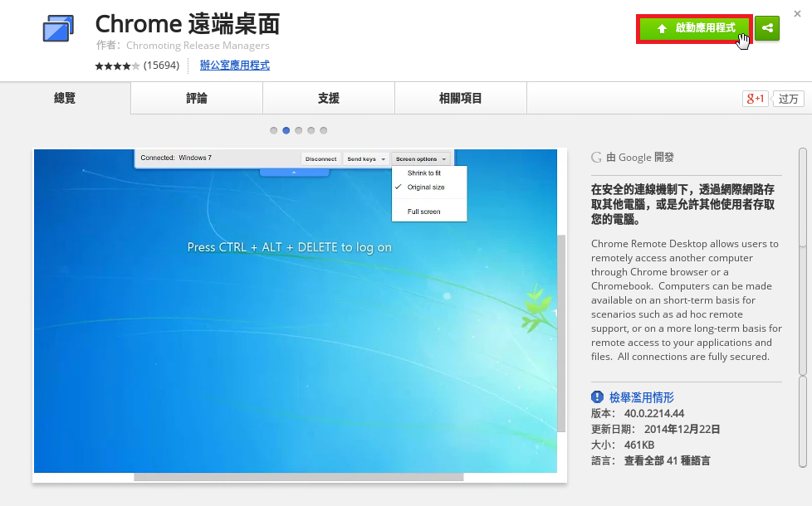Click the Connected: Windows 7 label in preview

(176, 158)
